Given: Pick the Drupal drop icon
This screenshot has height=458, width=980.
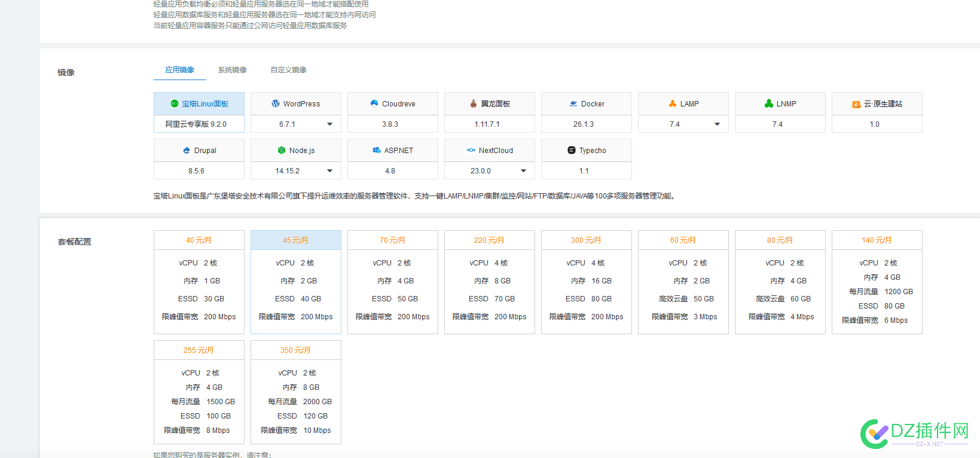Looking at the screenshot, I should pyautogui.click(x=187, y=151).
